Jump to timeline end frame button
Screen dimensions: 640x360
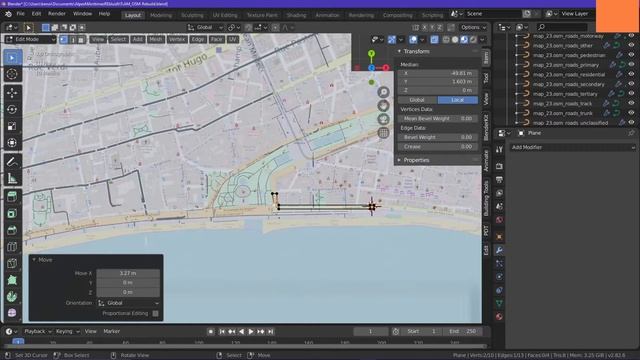tap(270, 331)
